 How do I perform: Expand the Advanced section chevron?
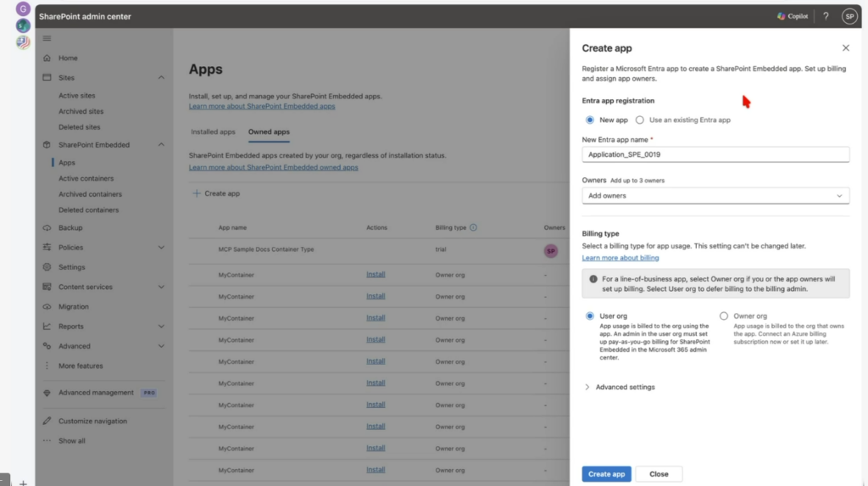click(161, 346)
